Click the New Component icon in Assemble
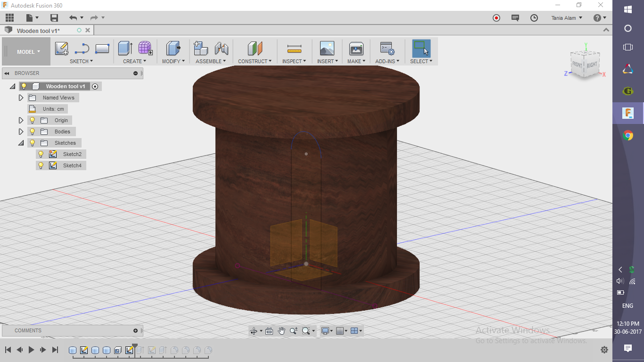 pyautogui.click(x=201, y=48)
